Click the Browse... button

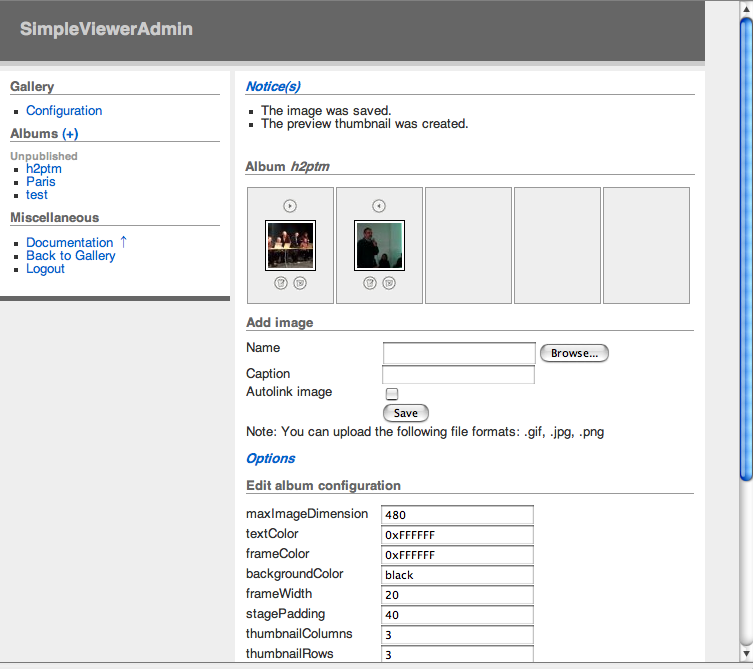coord(574,353)
